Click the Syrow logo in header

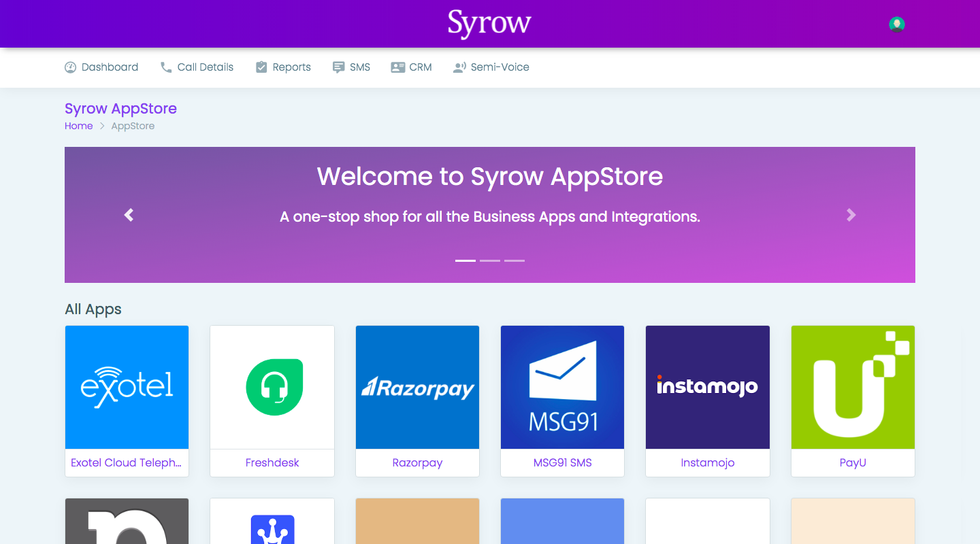pyautogui.click(x=489, y=24)
